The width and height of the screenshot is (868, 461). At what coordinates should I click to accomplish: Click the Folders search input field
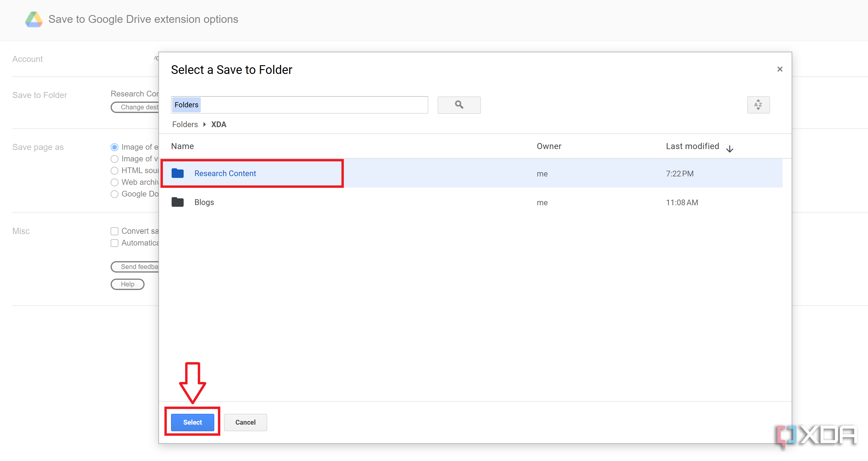(300, 105)
